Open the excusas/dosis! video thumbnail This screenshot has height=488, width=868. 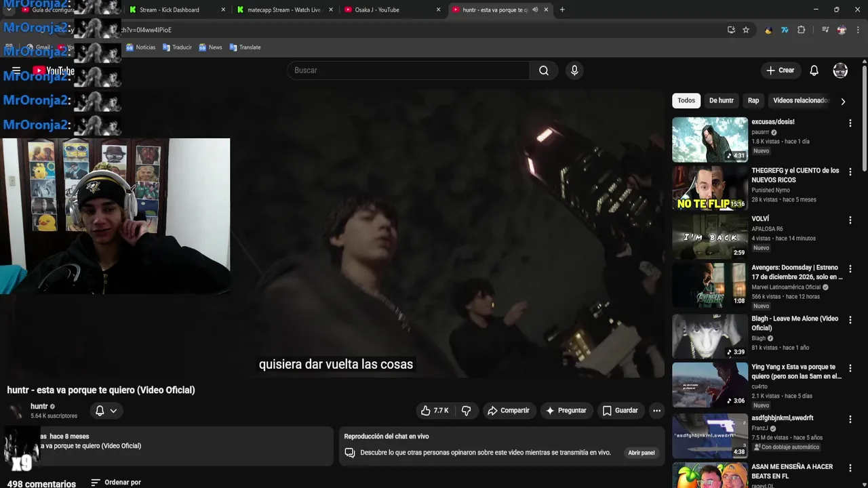coord(709,140)
